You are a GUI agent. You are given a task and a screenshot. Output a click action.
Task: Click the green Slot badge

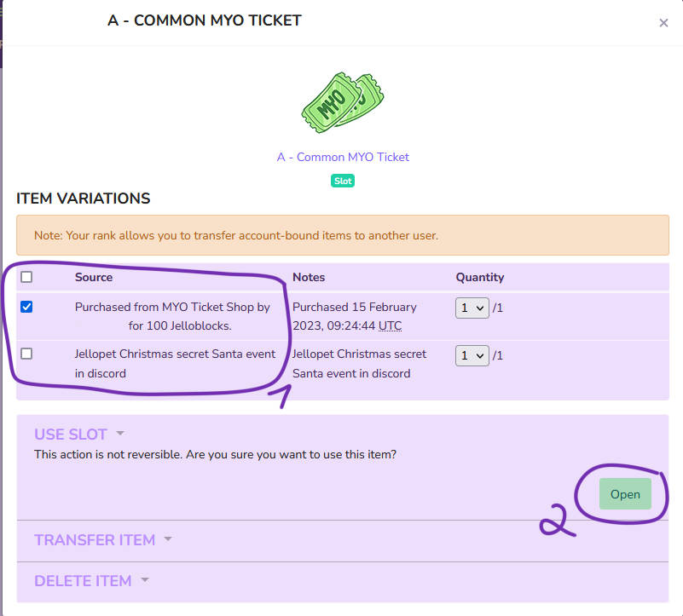click(343, 181)
